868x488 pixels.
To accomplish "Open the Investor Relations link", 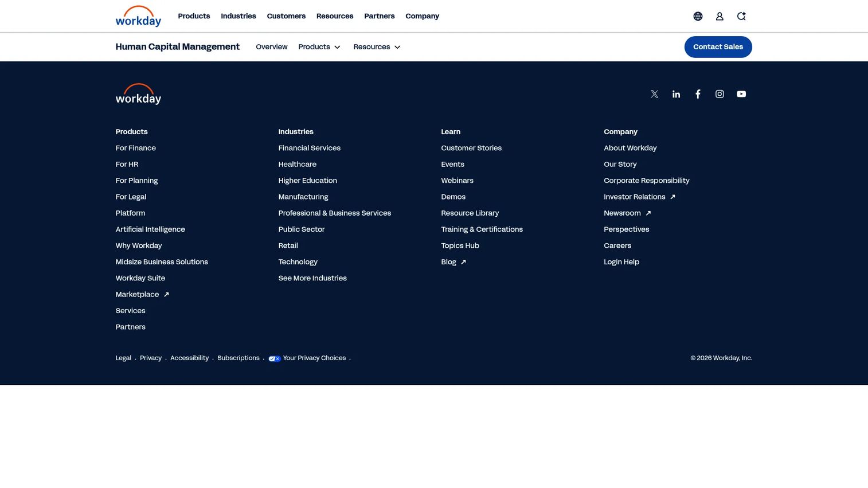I will point(639,197).
